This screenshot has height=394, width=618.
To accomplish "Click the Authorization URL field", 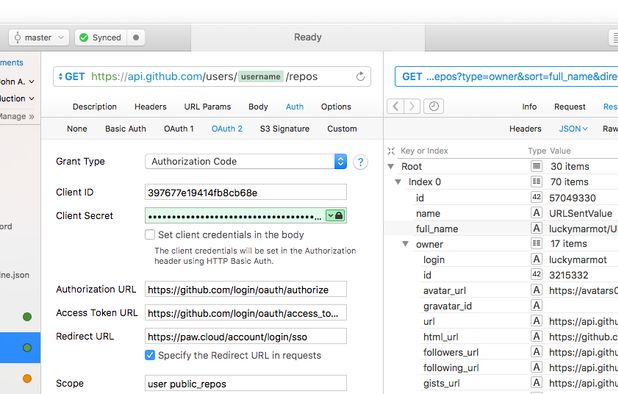I will click(246, 290).
